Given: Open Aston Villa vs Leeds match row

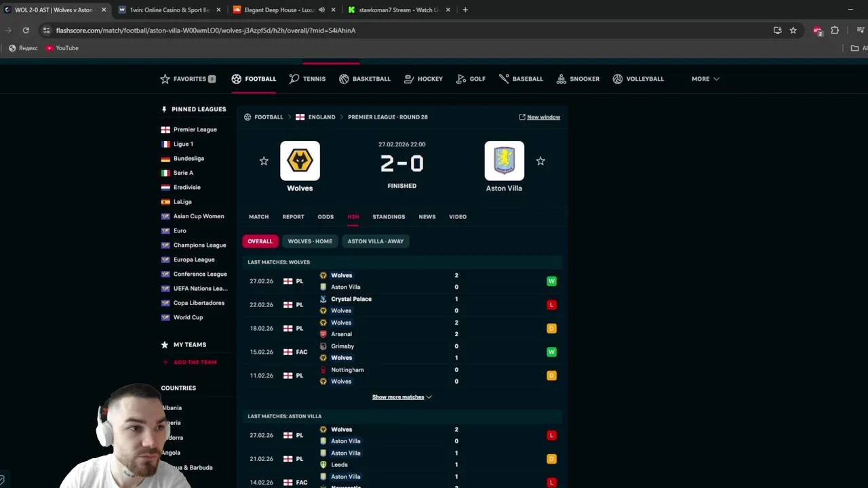Looking at the screenshot, I should [402, 459].
